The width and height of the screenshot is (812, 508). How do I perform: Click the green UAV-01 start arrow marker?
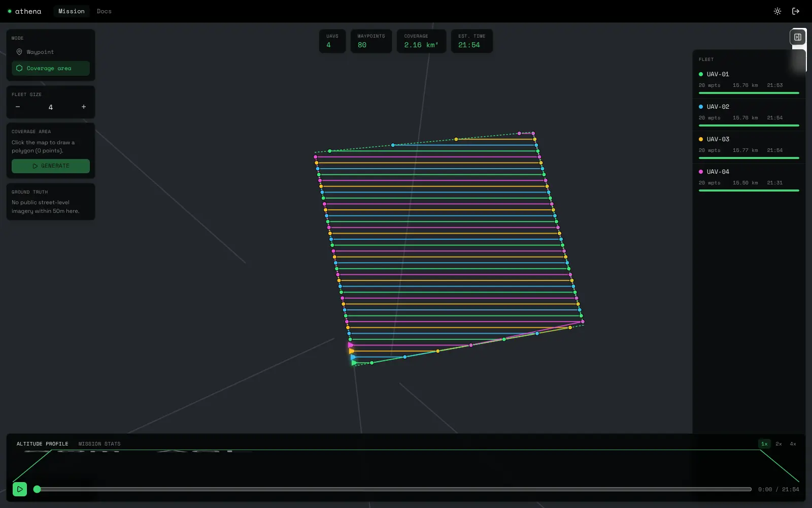[x=354, y=363]
